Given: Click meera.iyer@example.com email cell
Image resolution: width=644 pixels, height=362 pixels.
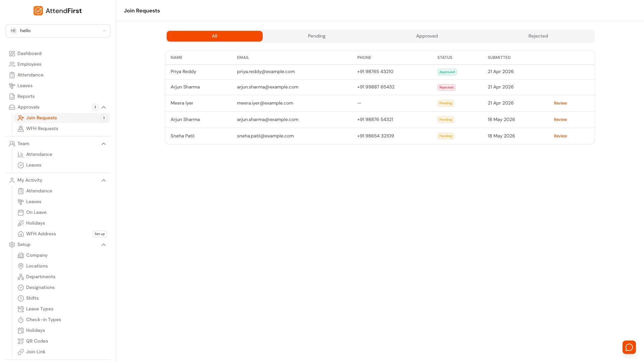Looking at the screenshot, I should coord(265,103).
